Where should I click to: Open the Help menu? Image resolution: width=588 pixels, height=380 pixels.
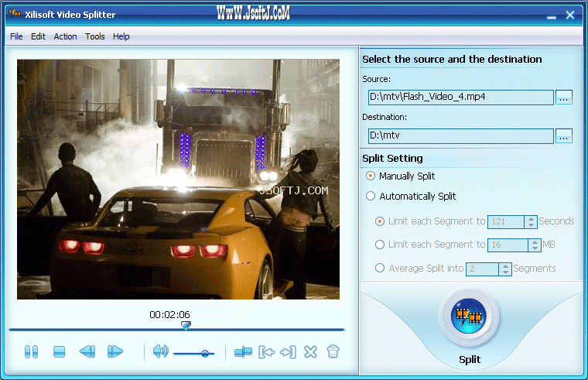coord(121,36)
